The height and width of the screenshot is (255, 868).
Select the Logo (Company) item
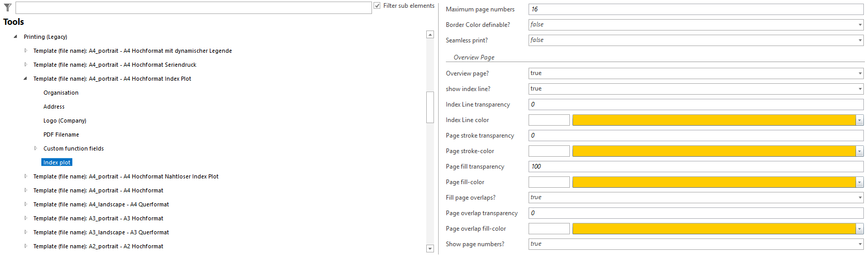point(65,121)
